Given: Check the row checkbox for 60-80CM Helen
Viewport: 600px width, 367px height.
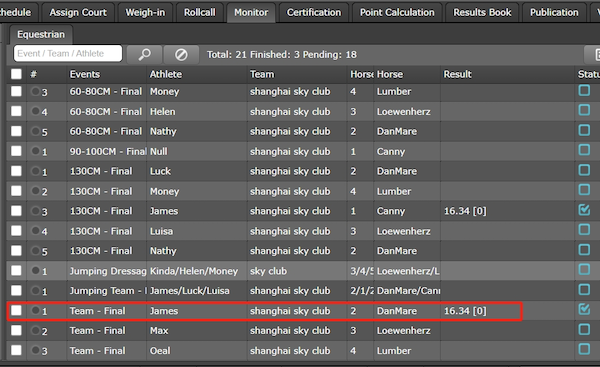Looking at the screenshot, I should [16, 111].
